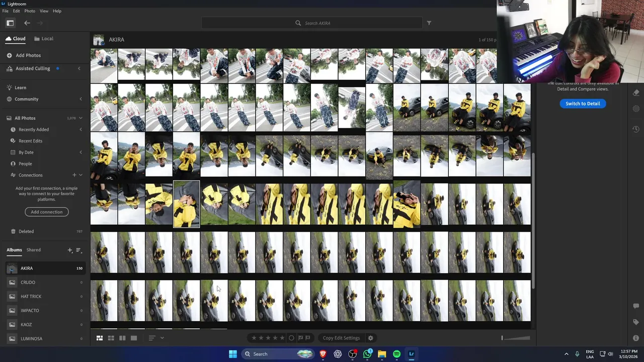The width and height of the screenshot is (644, 362).
Task: Select the highlighted yellow hoodie thumbnail
Action: (x=186, y=204)
